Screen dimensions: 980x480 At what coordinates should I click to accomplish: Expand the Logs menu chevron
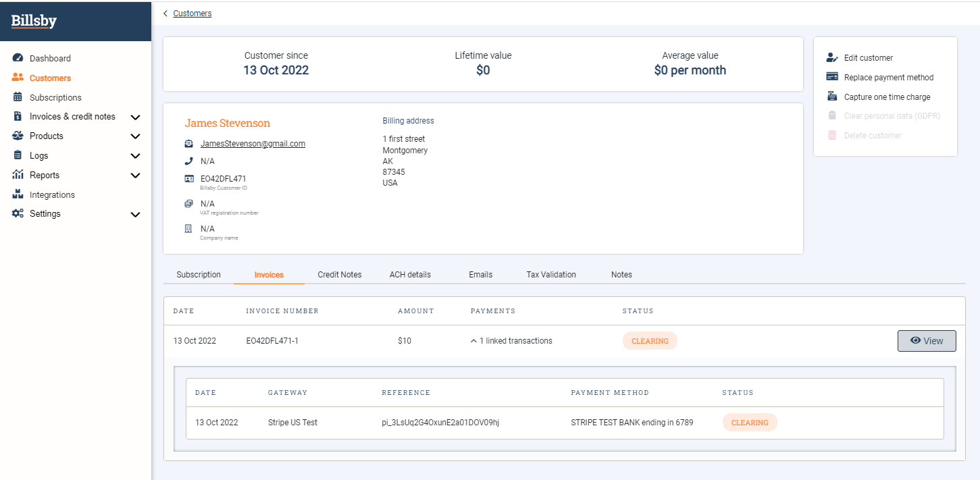[x=135, y=156]
